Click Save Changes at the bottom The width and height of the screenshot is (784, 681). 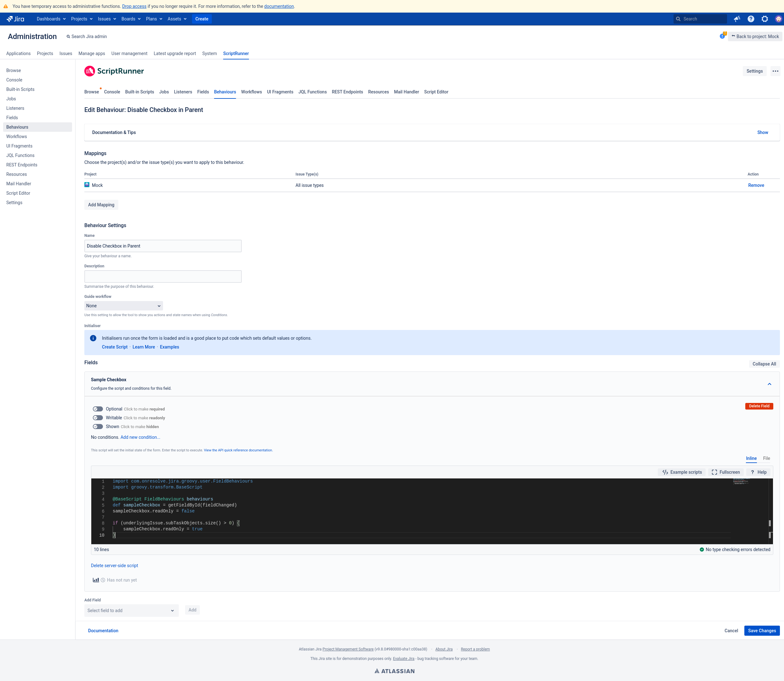coord(762,630)
